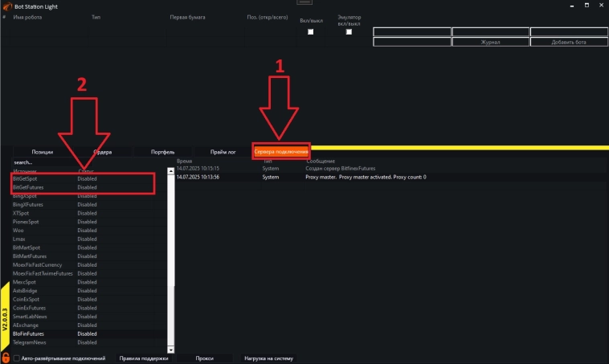Open the Позиции tab
This screenshot has width=609, height=364.
tap(43, 151)
